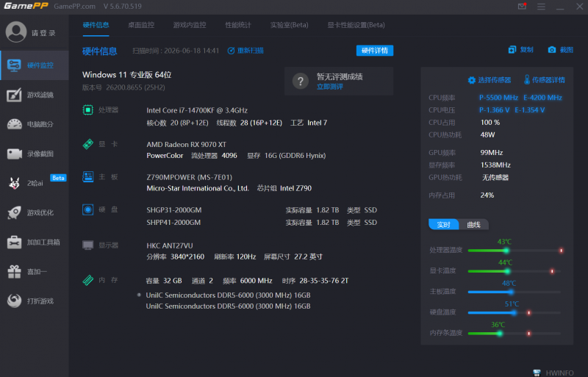Screen dimensions: 588x377
Task: Click the 硬盘温度 slider handle
Action: pyautogui.click(x=514, y=312)
